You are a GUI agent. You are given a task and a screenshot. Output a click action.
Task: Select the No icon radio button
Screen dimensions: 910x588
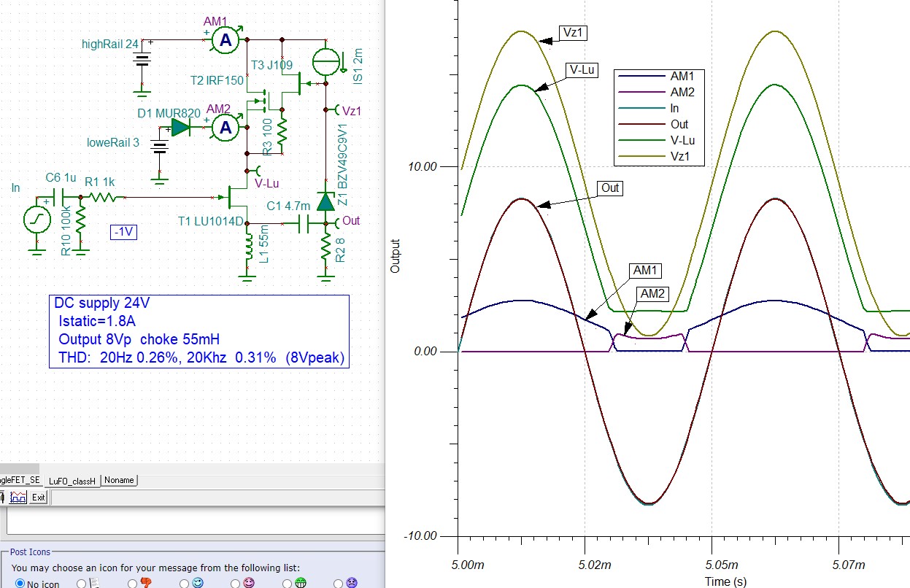pyautogui.click(x=20, y=583)
